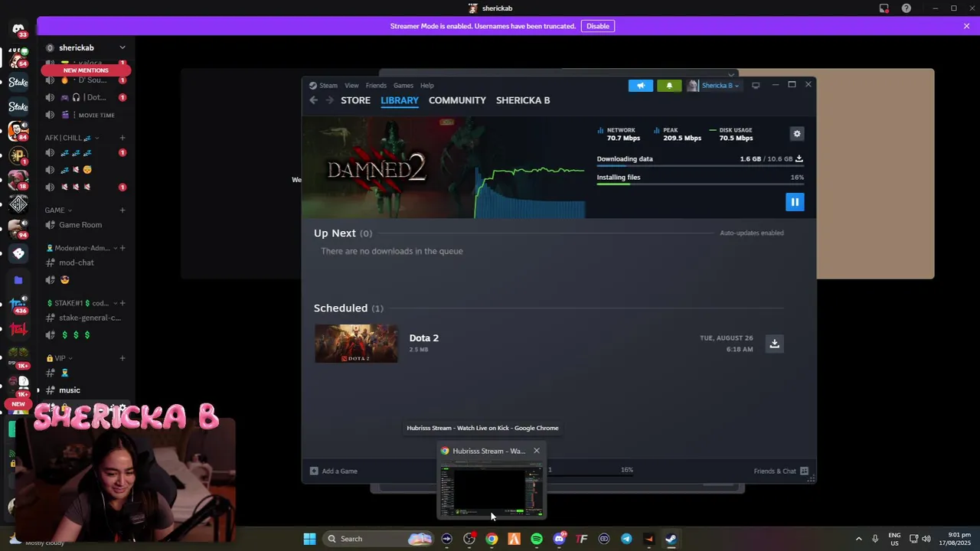This screenshot has height=551, width=980.
Task: Open Discord from the taskbar
Action: point(559,539)
